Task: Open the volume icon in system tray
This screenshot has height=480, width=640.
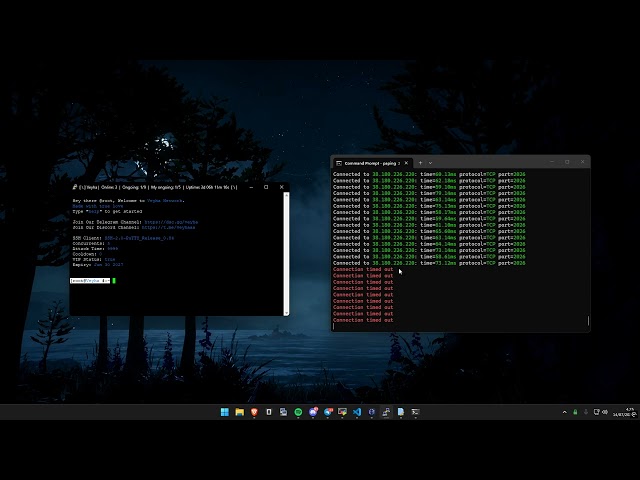Action: [605, 412]
